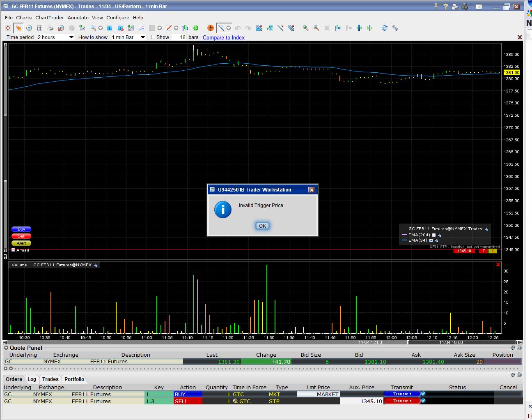Click the blue Buy button on chart
532x420 pixels.
21,229
